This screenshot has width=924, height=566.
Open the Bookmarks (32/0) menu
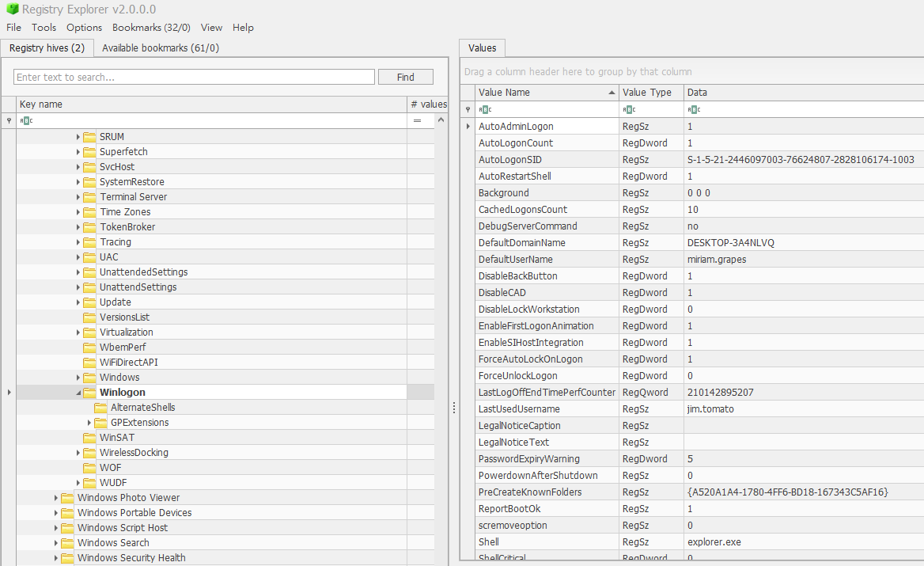coord(151,28)
